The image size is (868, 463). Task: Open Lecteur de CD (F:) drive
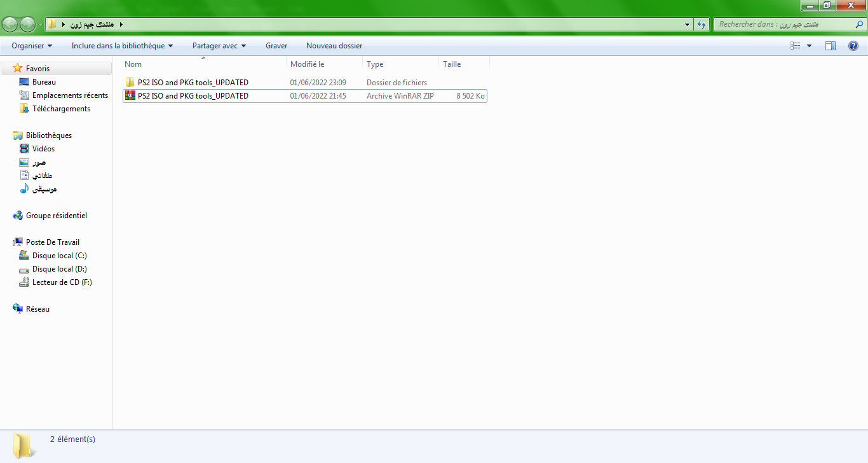[62, 282]
